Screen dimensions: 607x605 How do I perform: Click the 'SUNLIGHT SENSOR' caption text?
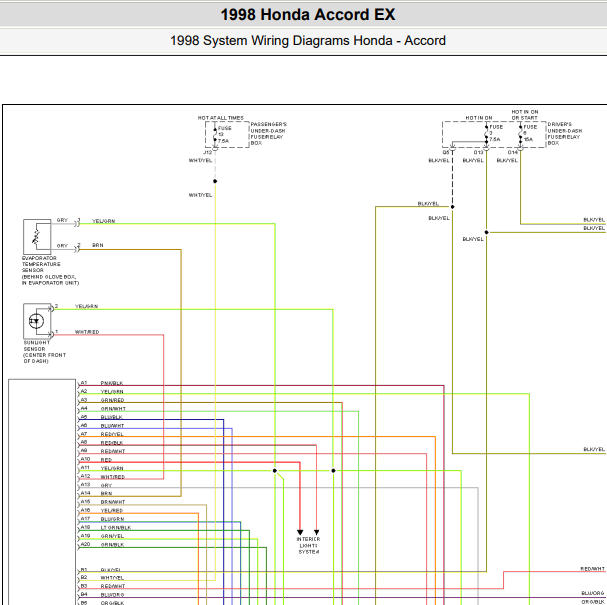[37, 346]
